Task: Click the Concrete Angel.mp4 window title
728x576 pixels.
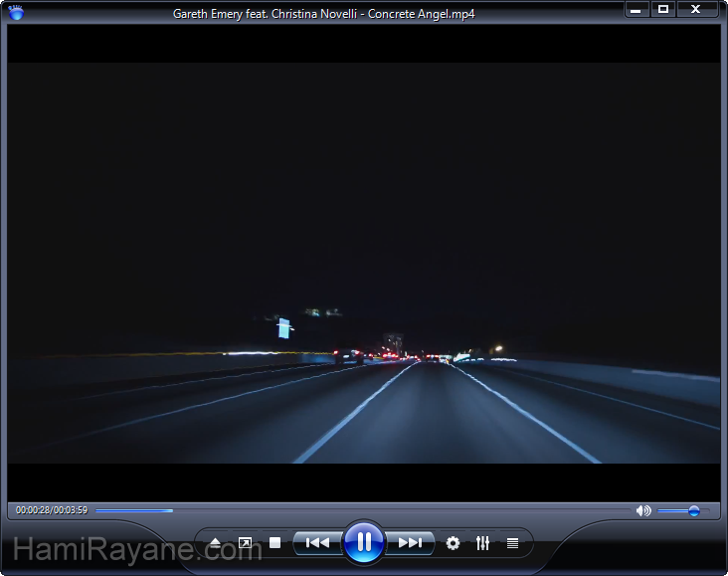Action: click(x=324, y=14)
